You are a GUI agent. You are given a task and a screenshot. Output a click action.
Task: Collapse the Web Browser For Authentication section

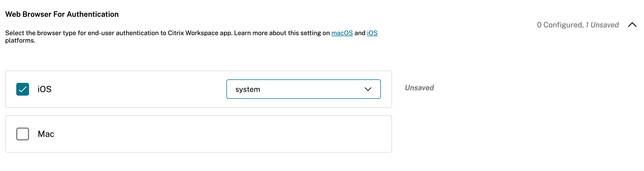pos(632,25)
